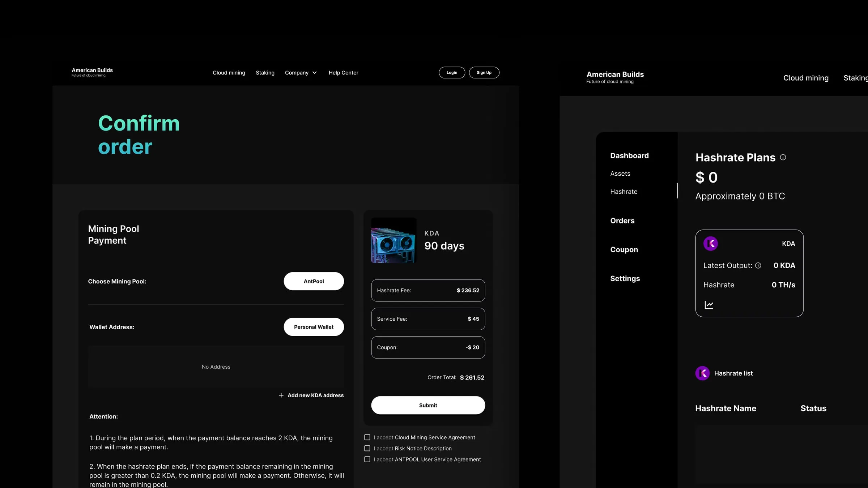
Task: Open Cloud mining in the left navigation bar
Action: (x=229, y=73)
